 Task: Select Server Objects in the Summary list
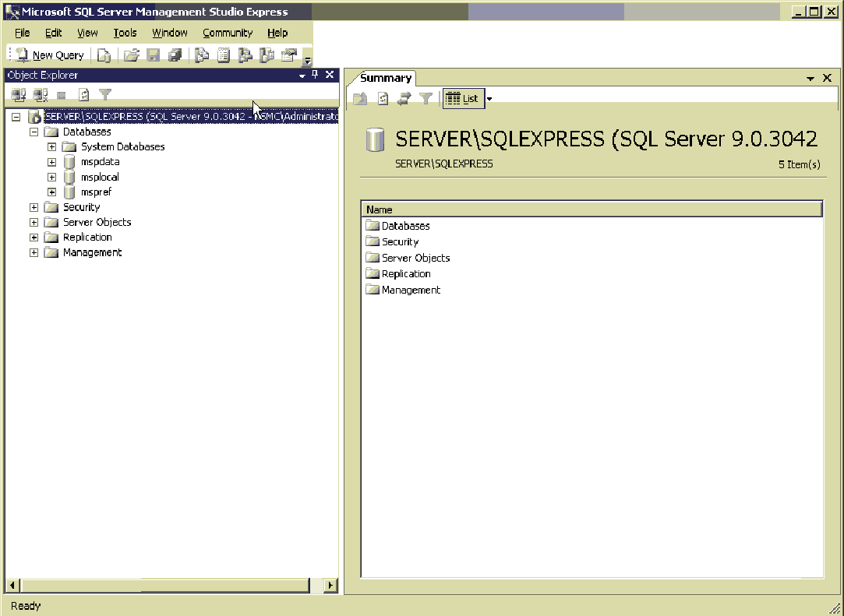tap(415, 258)
